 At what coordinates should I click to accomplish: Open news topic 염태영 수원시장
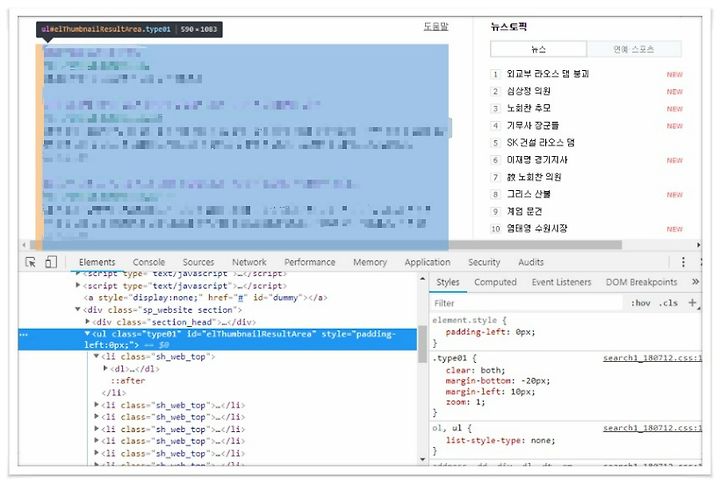[537, 228]
